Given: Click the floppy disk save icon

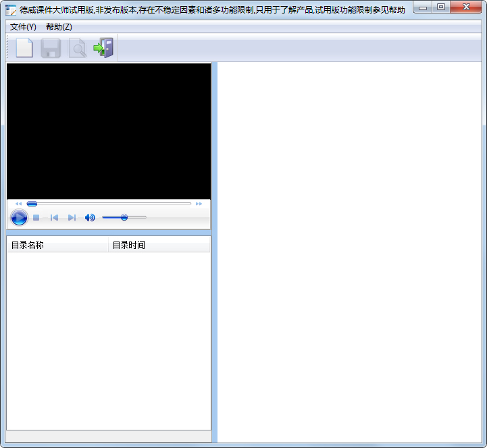Looking at the screenshot, I should pyautogui.click(x=51, y=48).
